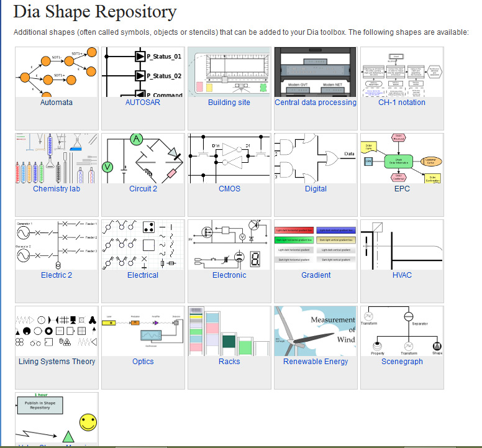Click the Gradient boxes thumbnail
The width and height of the screenshot is (482, 448).
(316, 245)
